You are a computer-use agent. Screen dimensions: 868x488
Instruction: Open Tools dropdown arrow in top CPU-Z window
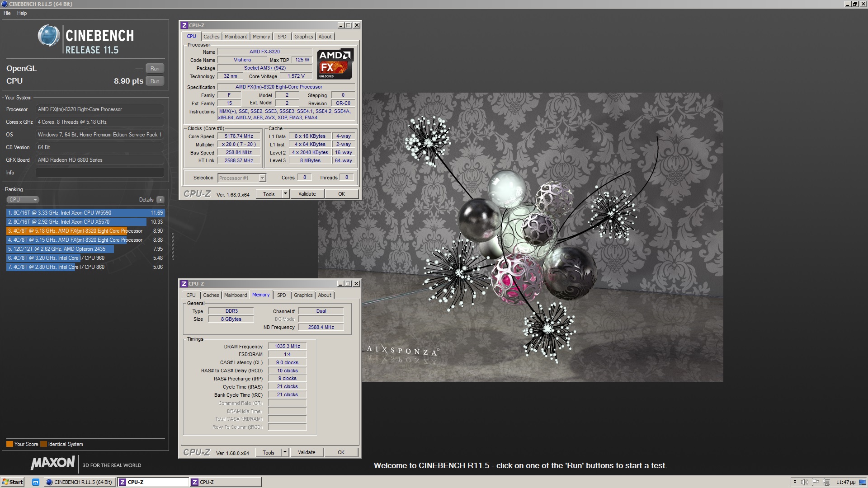(x=285, y=194)
